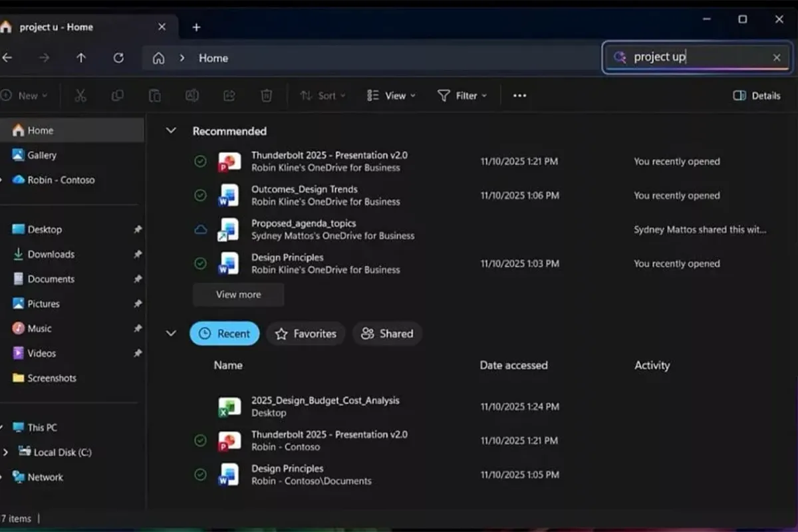
Task: Click the View more button
Action: point(238,295)
